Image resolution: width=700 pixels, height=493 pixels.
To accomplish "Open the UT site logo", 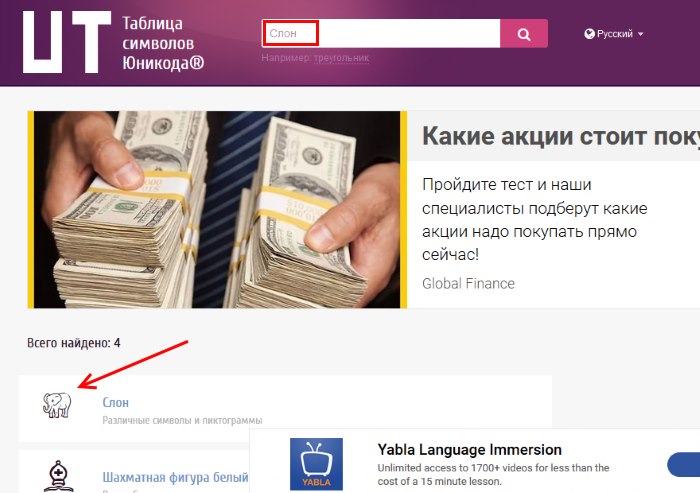I will [x=67, y=42].
